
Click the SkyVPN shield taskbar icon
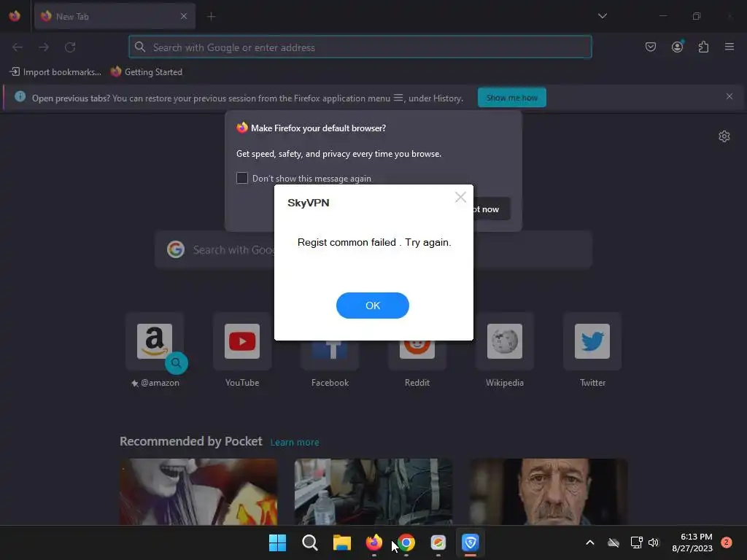[x=471, y=542]
